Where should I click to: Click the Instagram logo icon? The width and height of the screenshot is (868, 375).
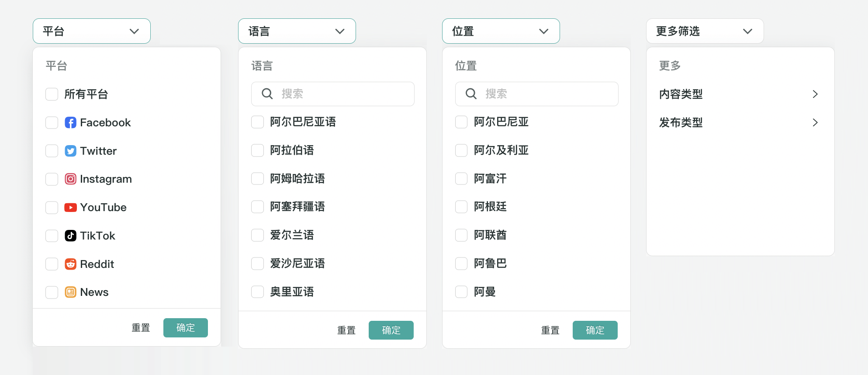click(70, 179)
